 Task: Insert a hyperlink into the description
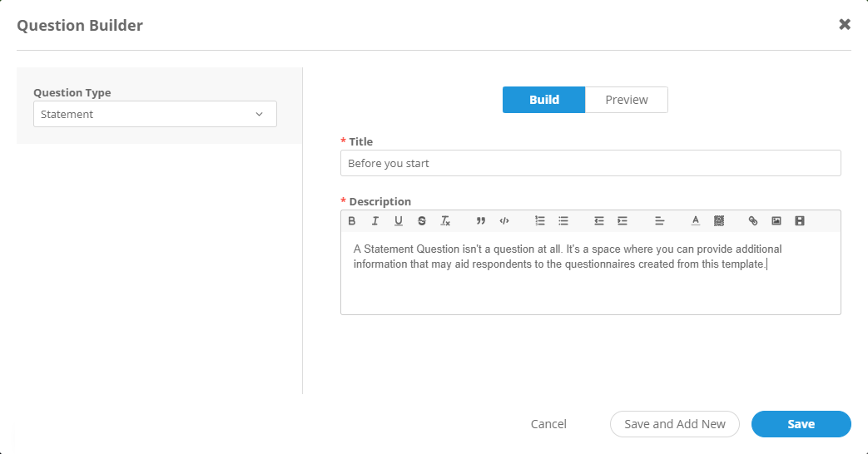pyautogui.click(x=753, y=221)
